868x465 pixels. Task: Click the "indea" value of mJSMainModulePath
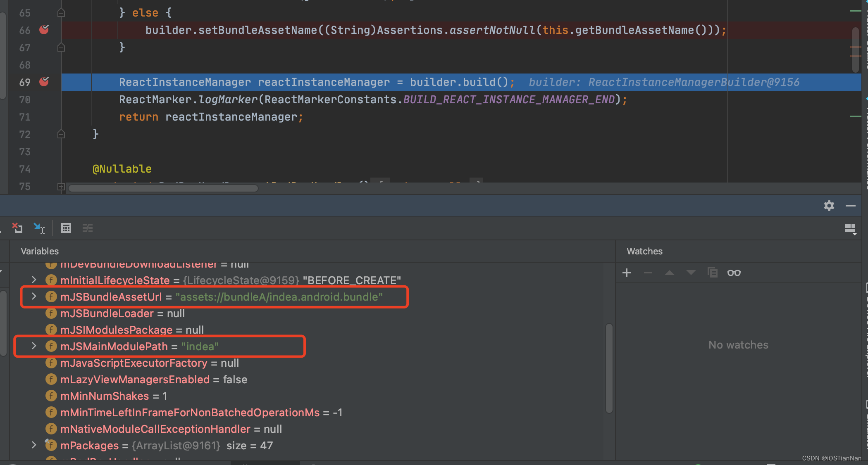200,346
